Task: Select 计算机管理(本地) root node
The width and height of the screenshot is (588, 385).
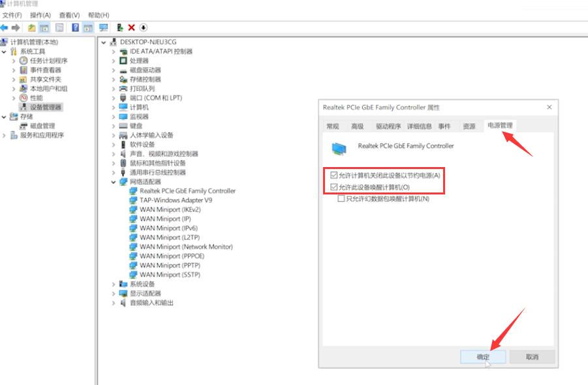Action: [34, 42]
